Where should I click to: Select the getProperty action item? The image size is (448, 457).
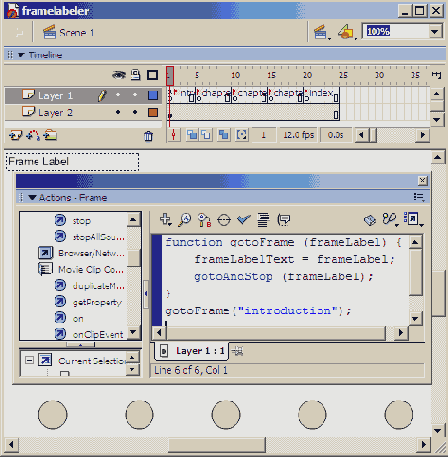tap(97, 302)
